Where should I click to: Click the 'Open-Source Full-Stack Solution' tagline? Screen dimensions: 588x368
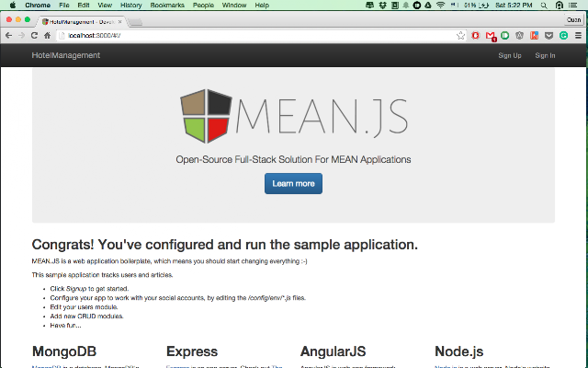tap(293, 159)
